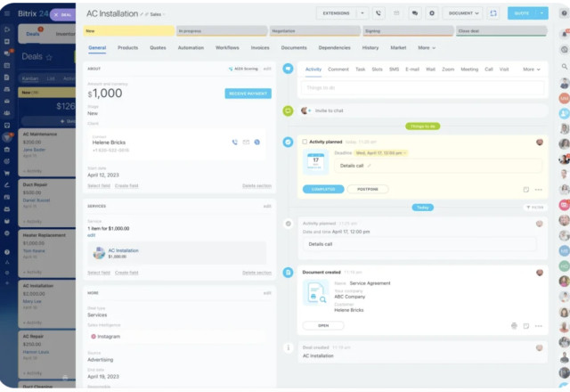This screenshot has width=570, height=392.
Task: Expand the More menu in activity tabs
Action: (530, 69)
